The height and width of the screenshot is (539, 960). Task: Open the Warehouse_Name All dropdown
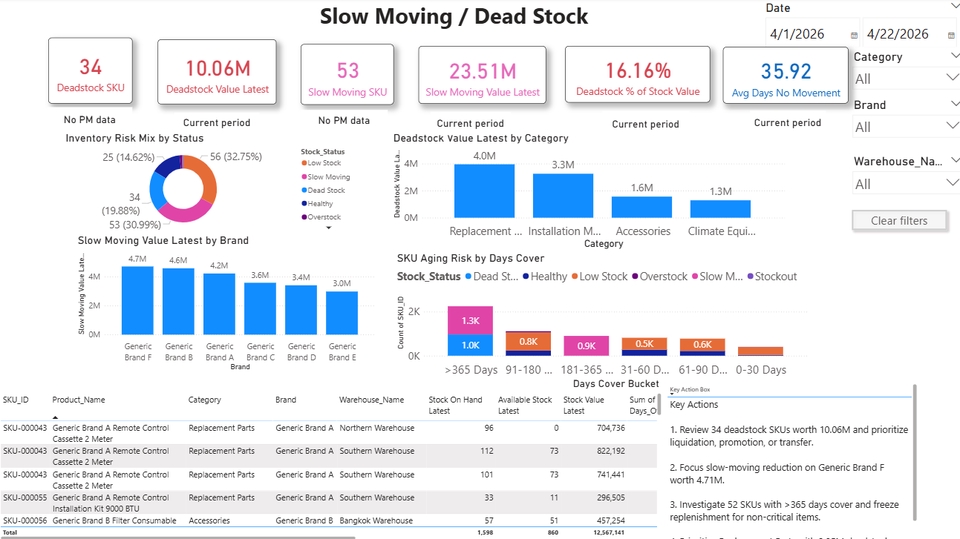pos(905,184)
